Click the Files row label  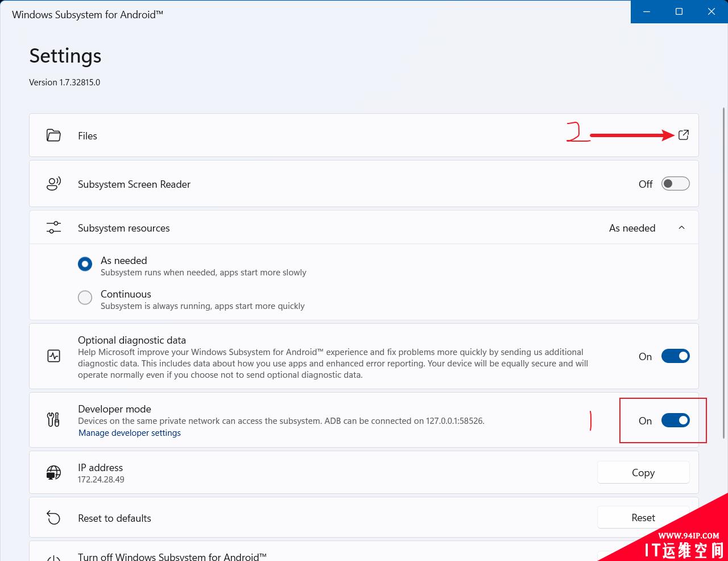click(88, 136)
